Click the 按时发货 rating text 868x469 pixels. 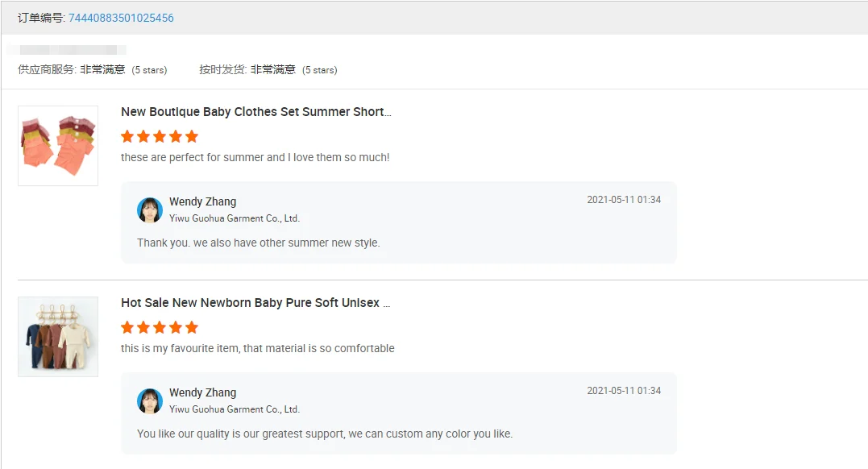pos(268,70)
